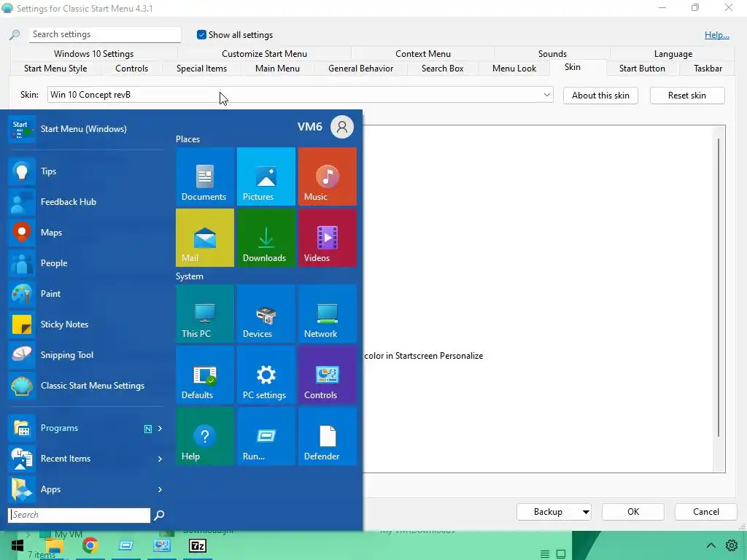Launch Paint from start menu
The image size is (747, 560).
coord(86,294)
